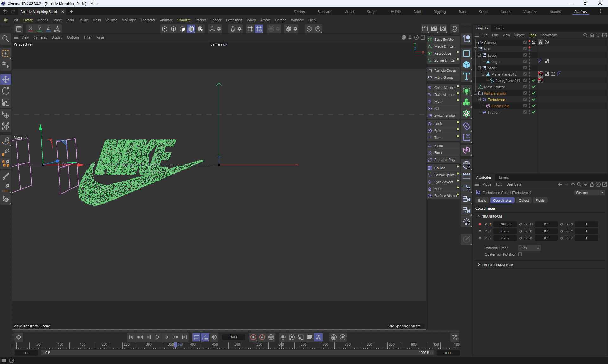Click the Basic Emitter particle icon

click(x=430, y=40)
